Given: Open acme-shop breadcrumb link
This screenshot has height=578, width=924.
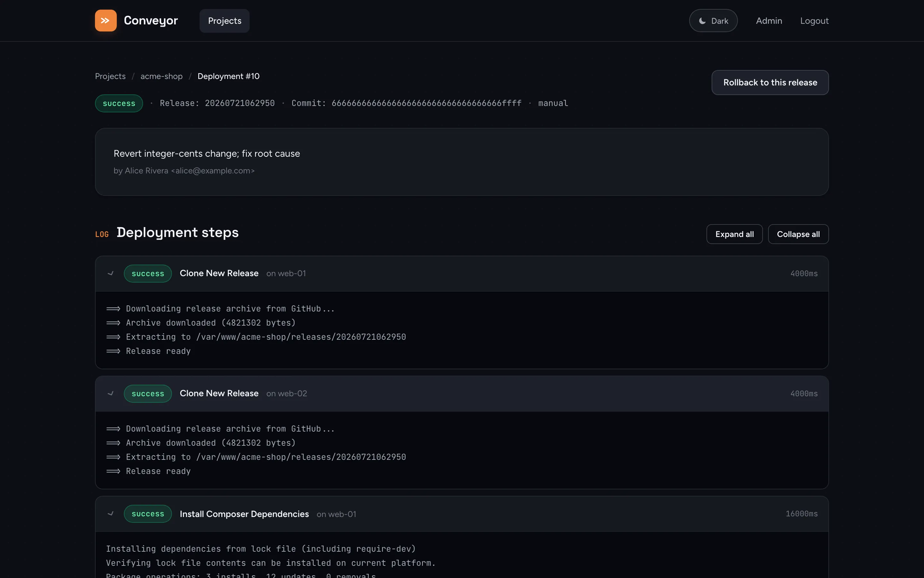Looking at the screenshot, I should [x=161, y=76].
